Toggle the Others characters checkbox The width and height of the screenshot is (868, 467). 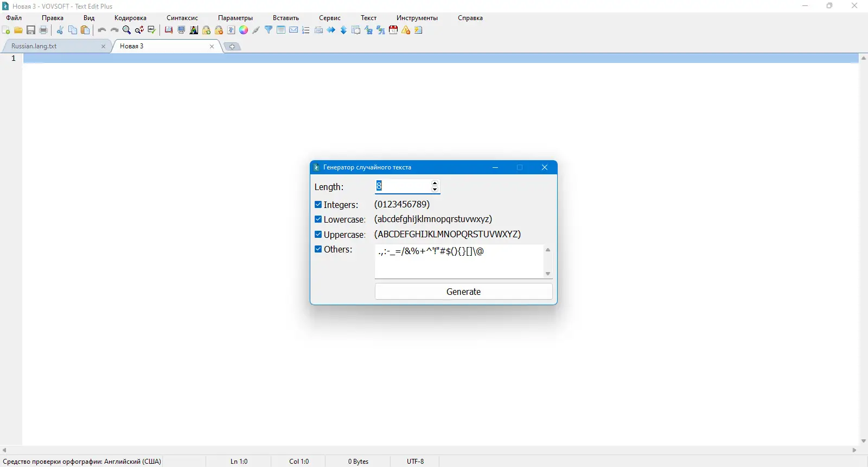click(x=318, y=249)
